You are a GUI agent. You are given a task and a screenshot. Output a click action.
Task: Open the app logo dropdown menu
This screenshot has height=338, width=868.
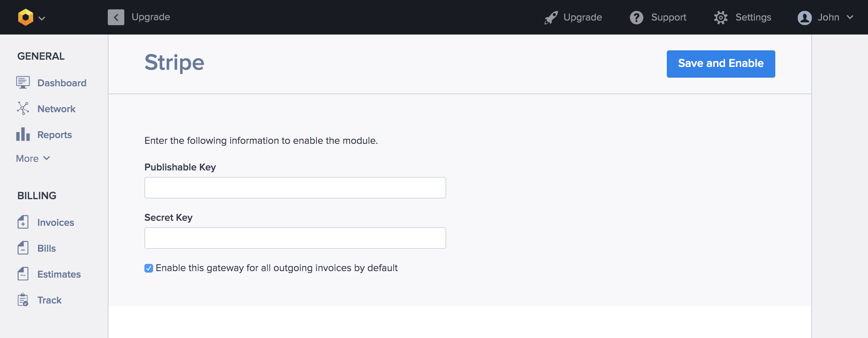pyautogui.click(x=32, y=17)
